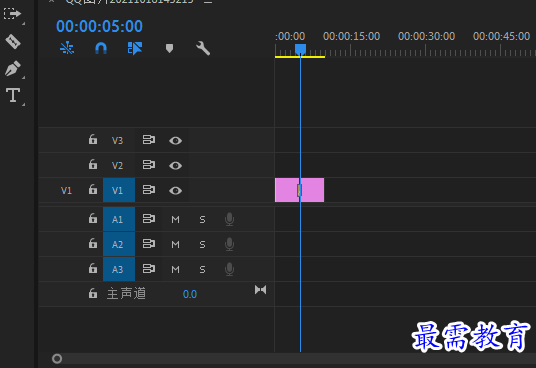This screenshot has height=368, width=536.
Task: Select the Track Select Forward tool
Action: (12, 14)
